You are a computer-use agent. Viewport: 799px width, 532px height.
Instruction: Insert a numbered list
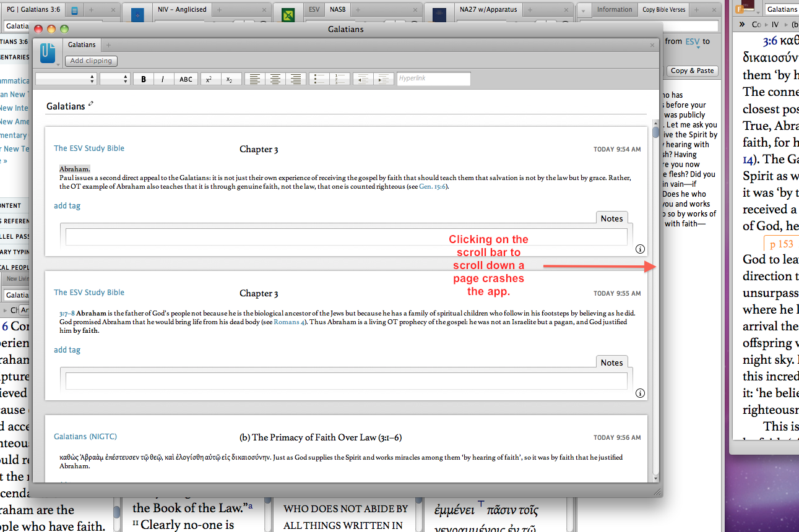(x=340, y=79)
